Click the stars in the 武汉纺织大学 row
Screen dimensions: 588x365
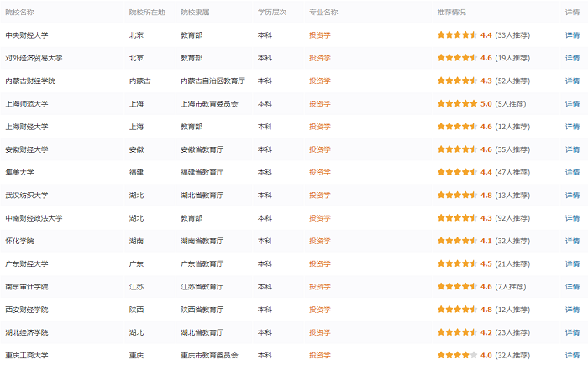coord(457,196)
